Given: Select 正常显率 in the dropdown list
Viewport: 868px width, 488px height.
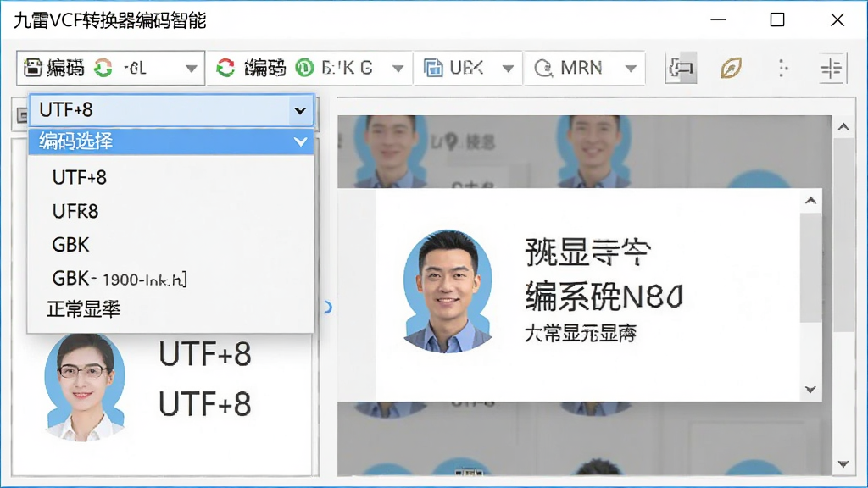Looking at the screenshot, I should (x=84, y=309).
